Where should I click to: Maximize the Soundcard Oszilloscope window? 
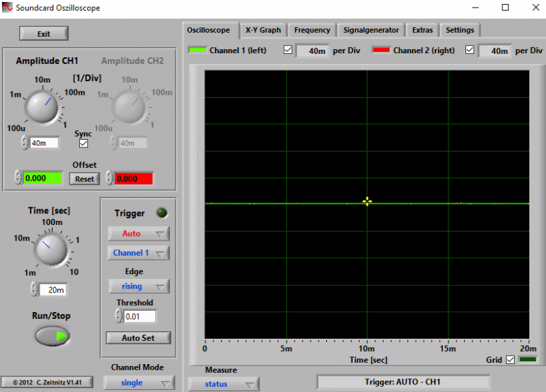pos(505,7)
